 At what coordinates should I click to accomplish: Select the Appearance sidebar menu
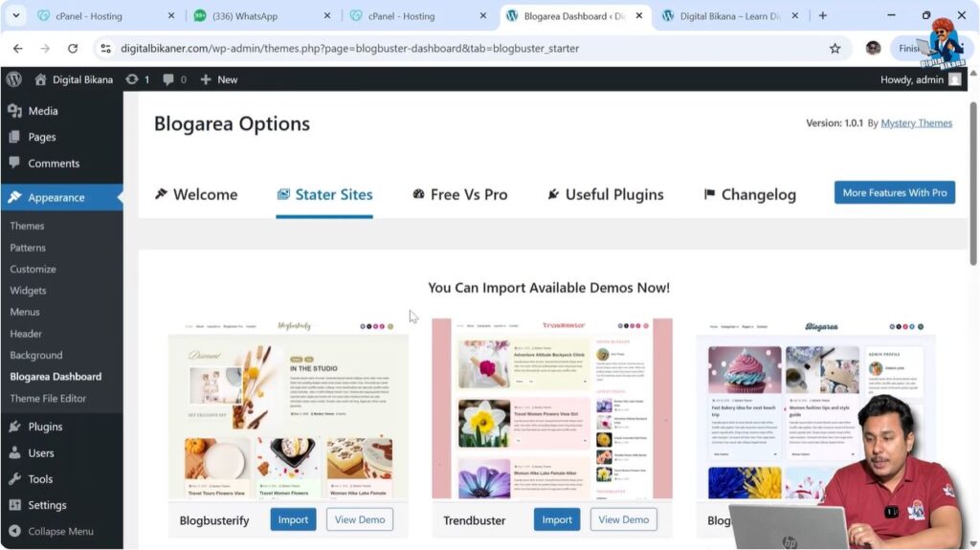tap(61, 197)
